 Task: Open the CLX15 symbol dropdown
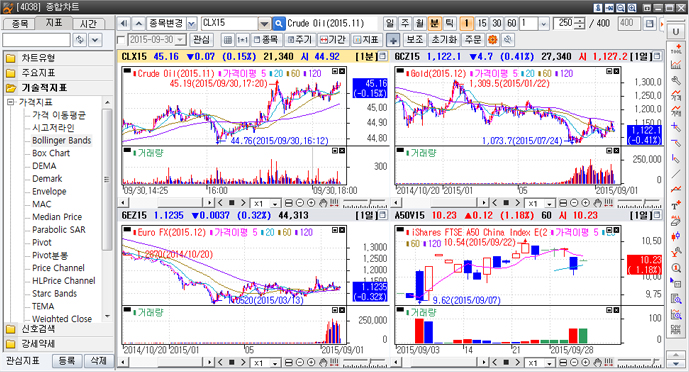pos(264,23)
